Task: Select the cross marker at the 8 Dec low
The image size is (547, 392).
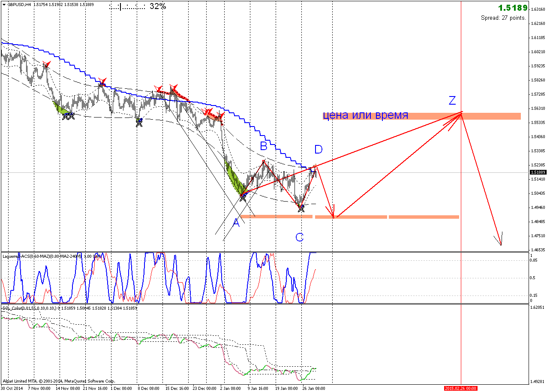Action: point(139,123)
